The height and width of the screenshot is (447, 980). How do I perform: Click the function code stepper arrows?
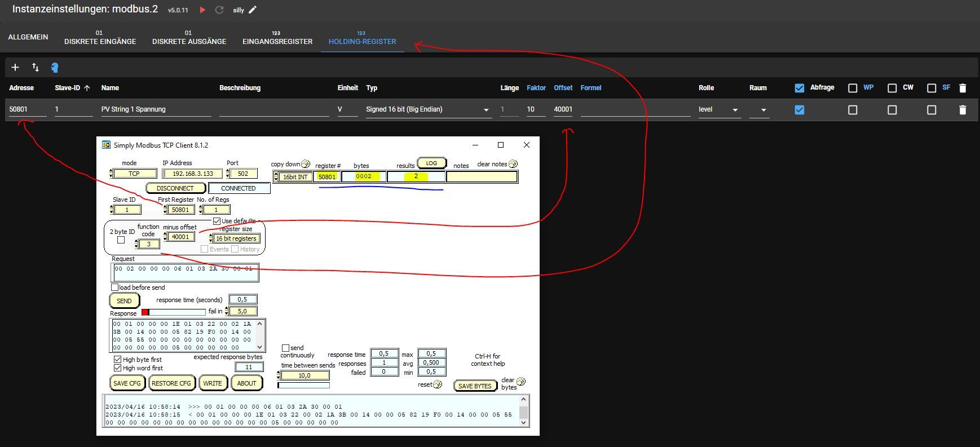coord(136,244)
